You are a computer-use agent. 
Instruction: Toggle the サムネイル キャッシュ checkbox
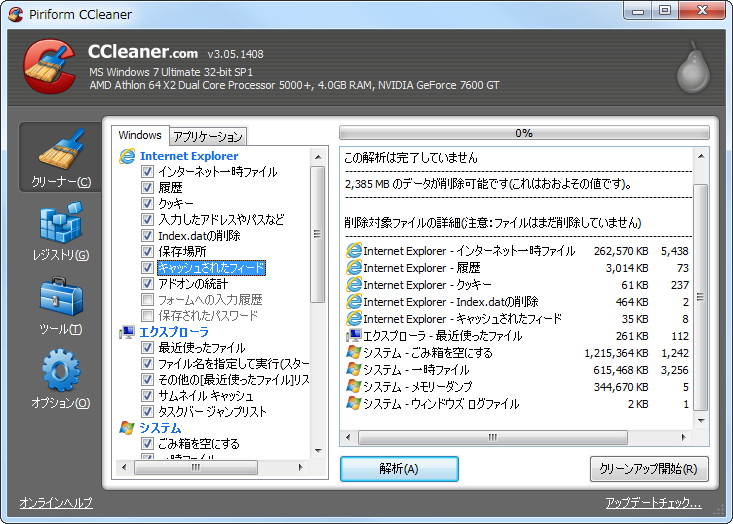[x=147, y=395]
